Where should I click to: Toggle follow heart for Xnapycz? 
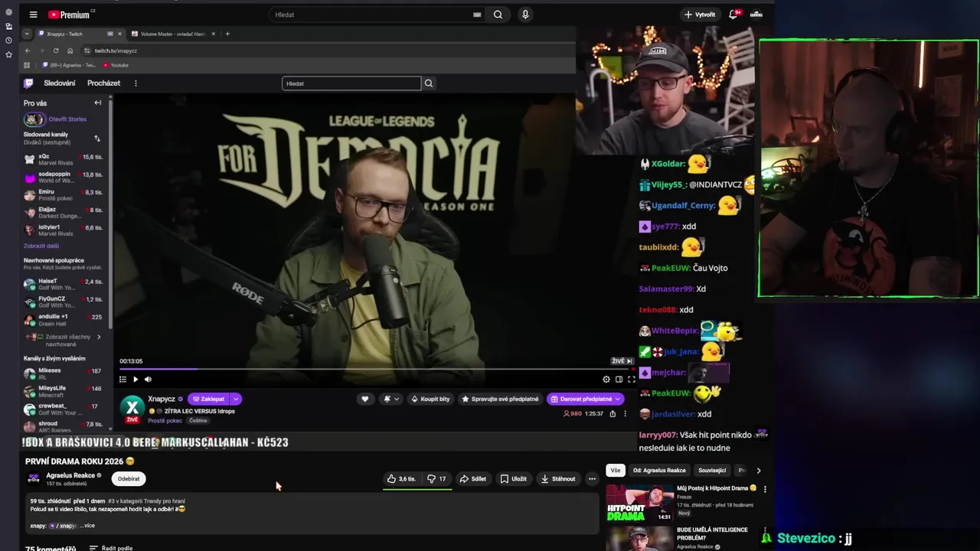pos(365,399)
